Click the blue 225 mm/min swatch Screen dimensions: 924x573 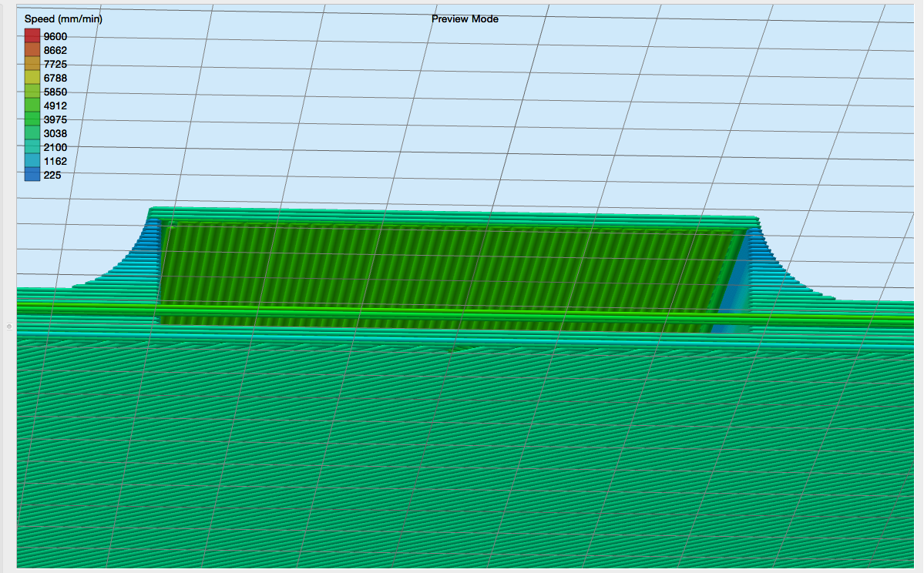tap(32, 175)
